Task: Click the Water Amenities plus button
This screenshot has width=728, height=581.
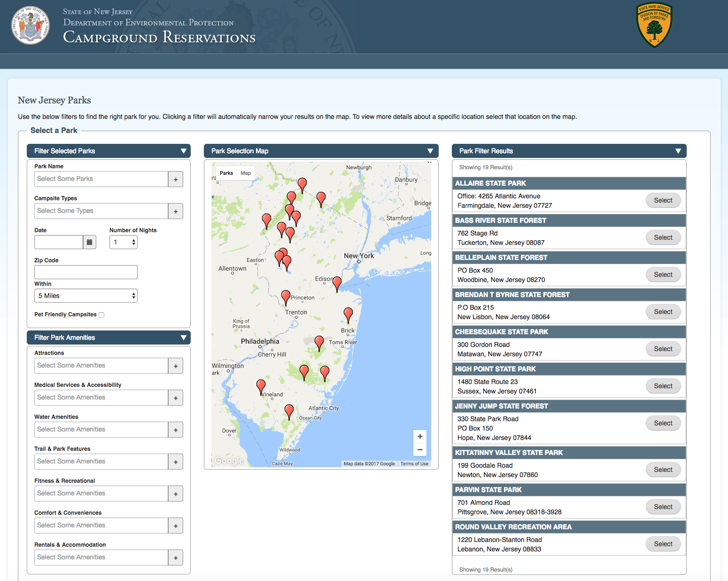Action: point(176,430)
